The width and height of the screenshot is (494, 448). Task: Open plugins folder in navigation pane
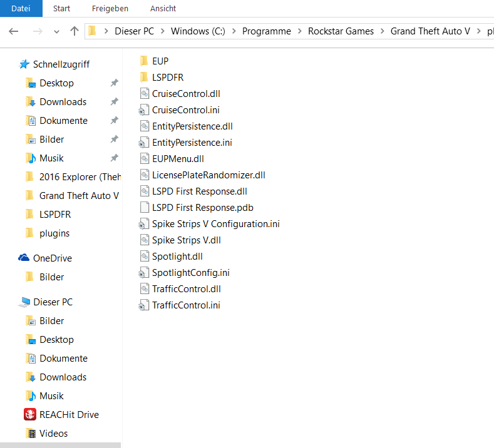coord(54,233)
